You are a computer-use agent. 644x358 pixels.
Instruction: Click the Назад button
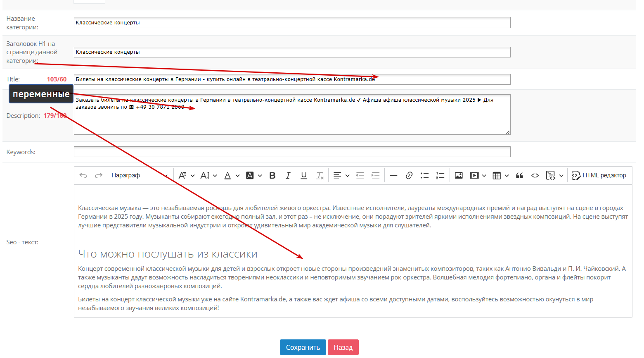pyautogui.click(x=343, y=347)
